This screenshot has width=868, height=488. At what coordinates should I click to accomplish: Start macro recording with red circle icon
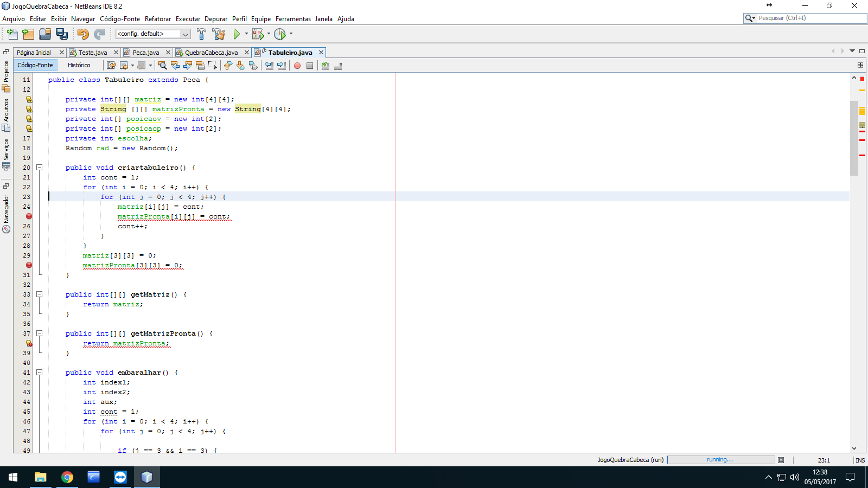coord(297,66)
